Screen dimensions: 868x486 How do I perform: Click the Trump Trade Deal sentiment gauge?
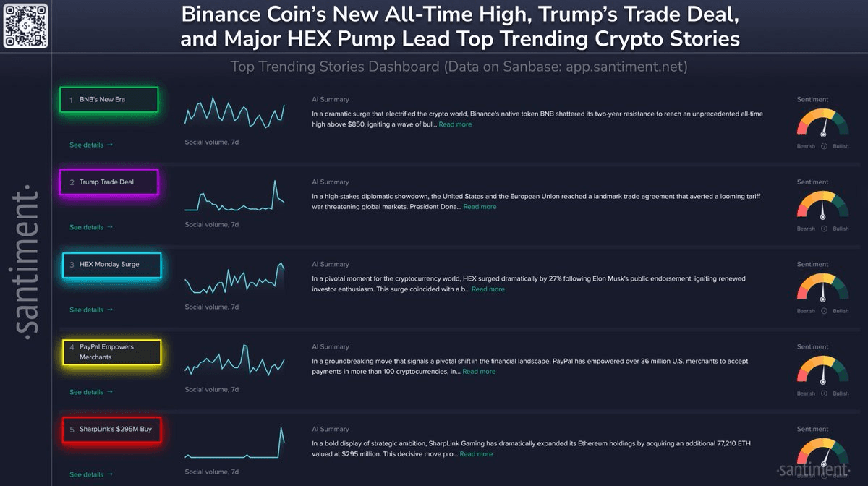pyautogui.click(x=823, y=205)
